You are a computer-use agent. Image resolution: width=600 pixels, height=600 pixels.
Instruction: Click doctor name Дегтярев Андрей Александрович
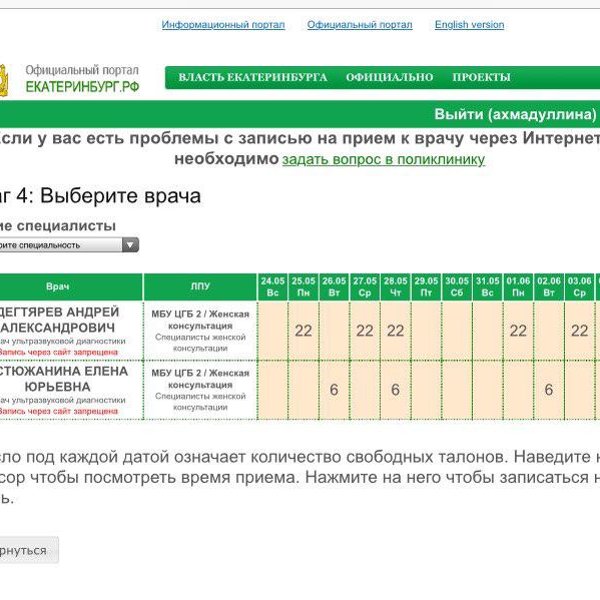(x=57, y=320)
